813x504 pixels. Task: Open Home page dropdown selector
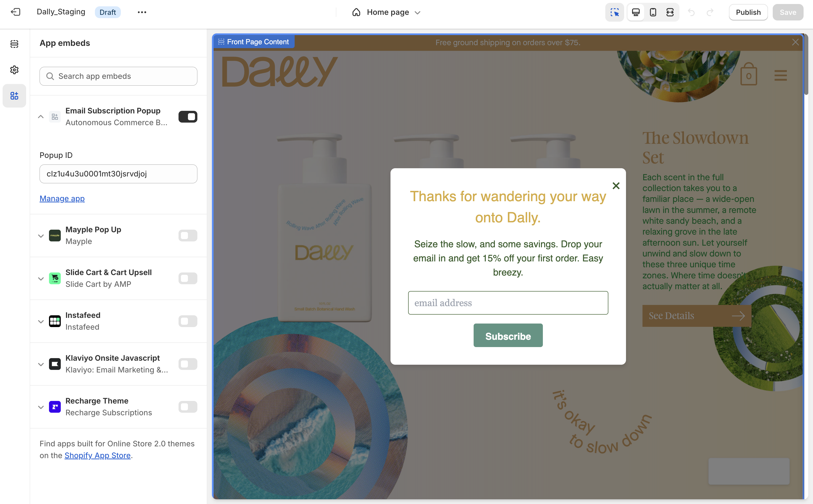tap(420, 12)
